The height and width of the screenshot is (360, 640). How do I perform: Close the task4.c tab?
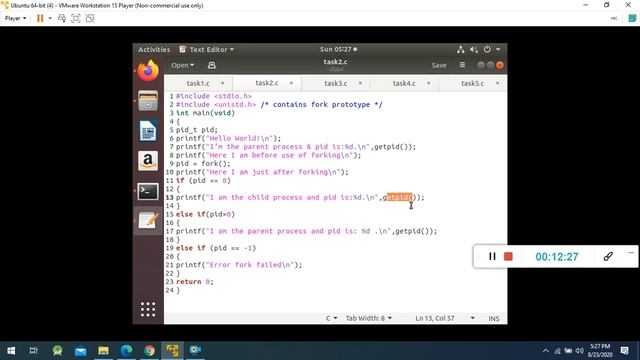[429, 83]
